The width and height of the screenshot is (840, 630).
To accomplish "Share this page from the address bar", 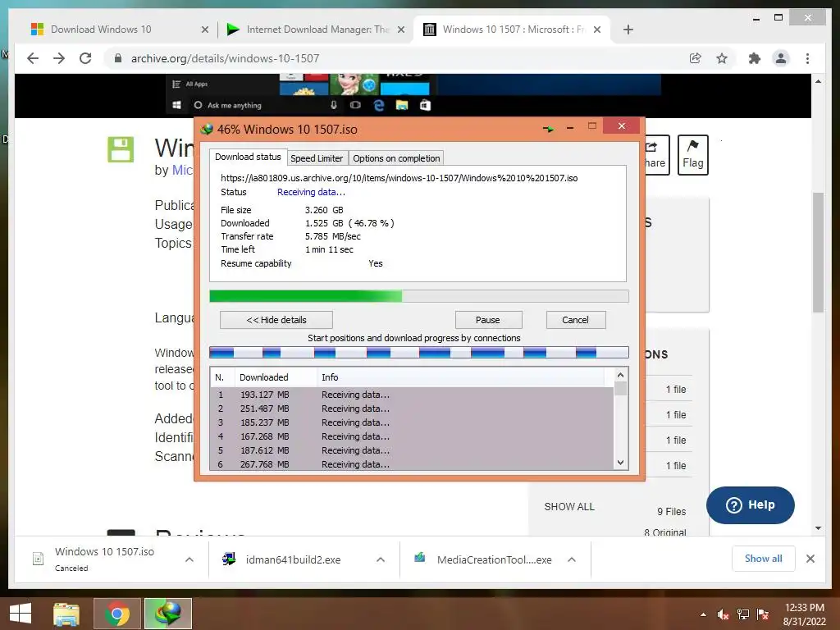I will click(696, 58).
